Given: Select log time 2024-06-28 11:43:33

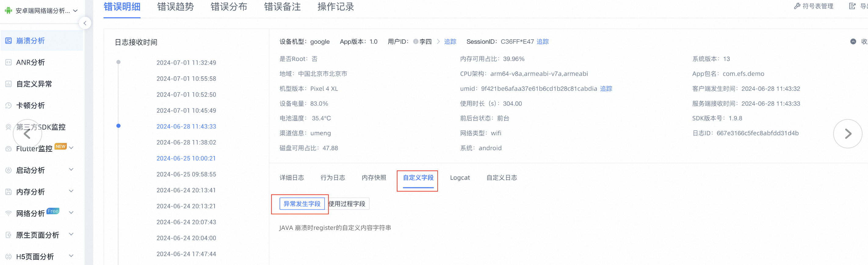Looking at the screenshot, I should pyautogui.click(x=186, y=126).
